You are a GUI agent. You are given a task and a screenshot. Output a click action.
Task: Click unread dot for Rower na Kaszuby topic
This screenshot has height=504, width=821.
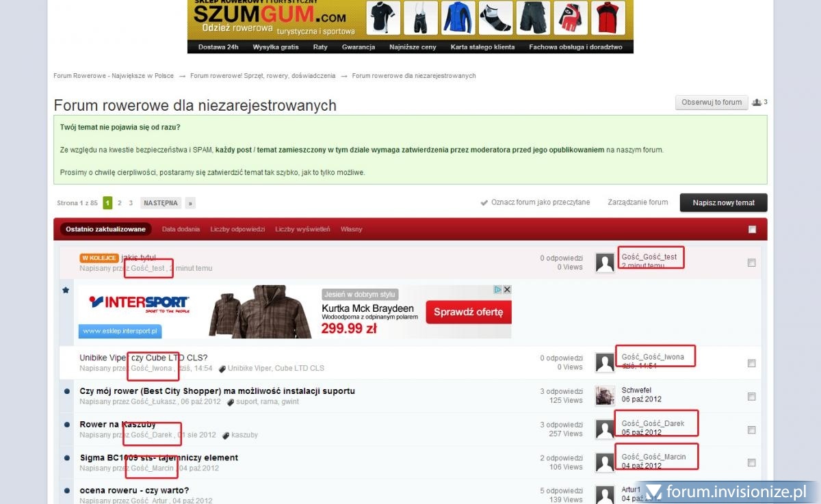(x=67, y=425)
